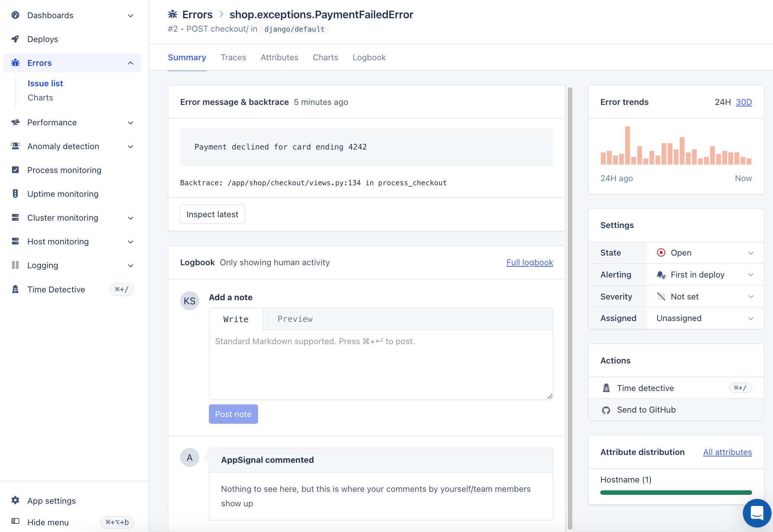Click the Performance icon in sidebar
The width and height of the screenshot is (773, 532).
point(15,122)
